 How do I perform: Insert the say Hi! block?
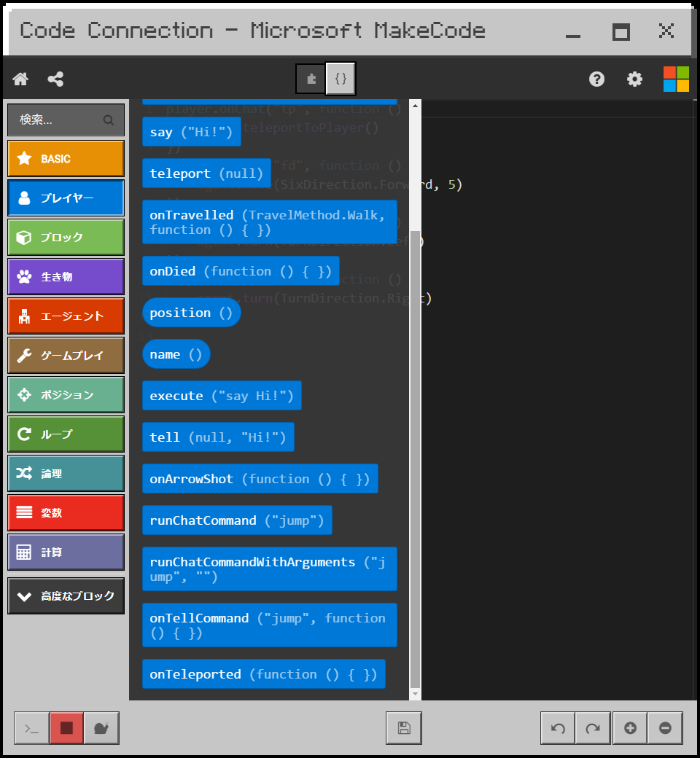(x=191, y=131)
